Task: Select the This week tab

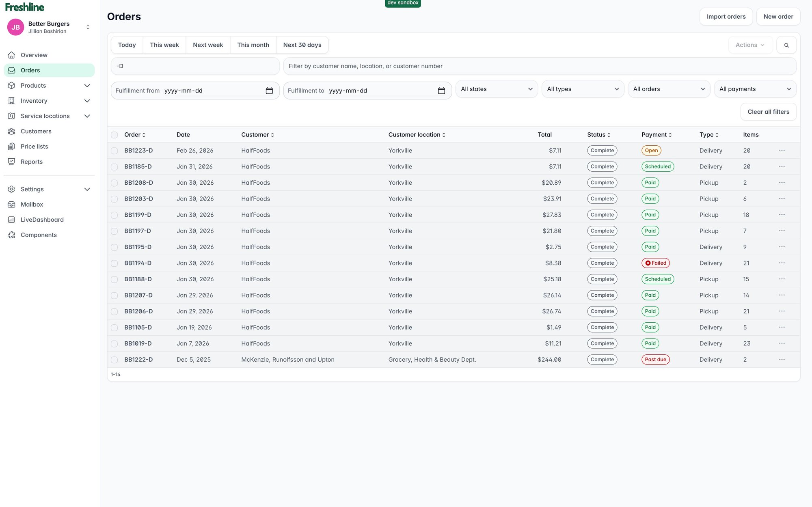Action: click(x=164, y=45)
